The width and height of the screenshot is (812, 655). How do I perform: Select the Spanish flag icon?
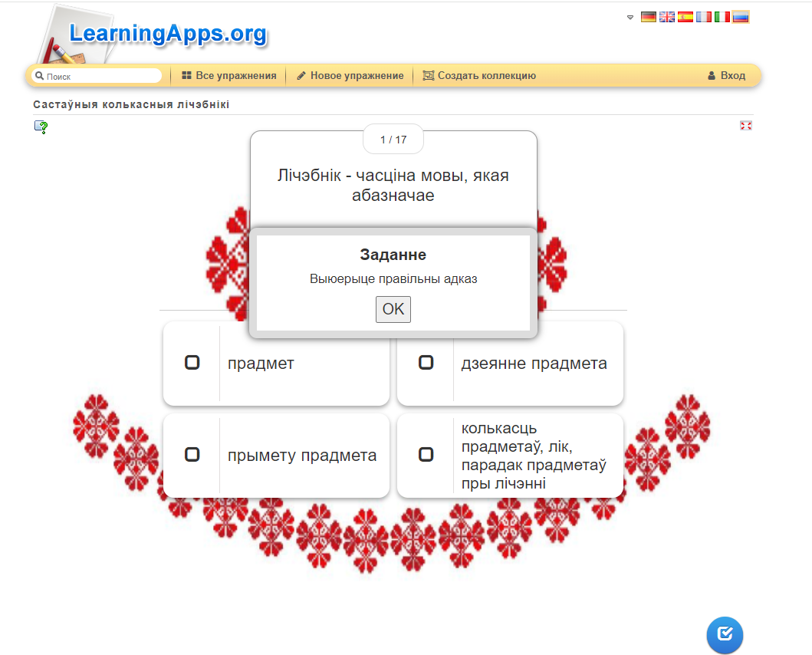click(x=685, y=17)
